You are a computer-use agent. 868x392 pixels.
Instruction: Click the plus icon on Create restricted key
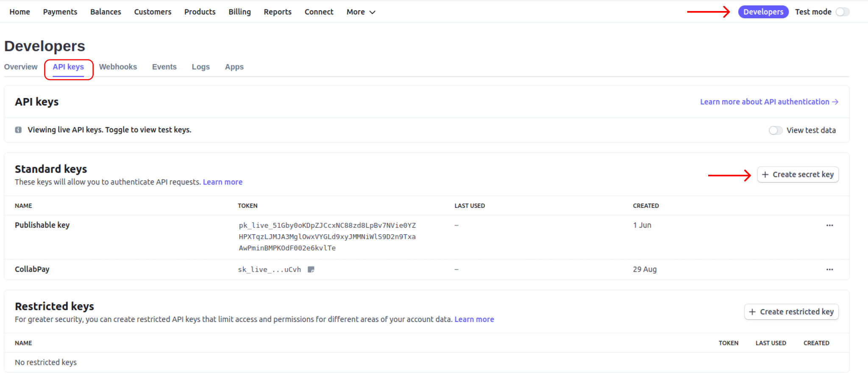[752, 311]
